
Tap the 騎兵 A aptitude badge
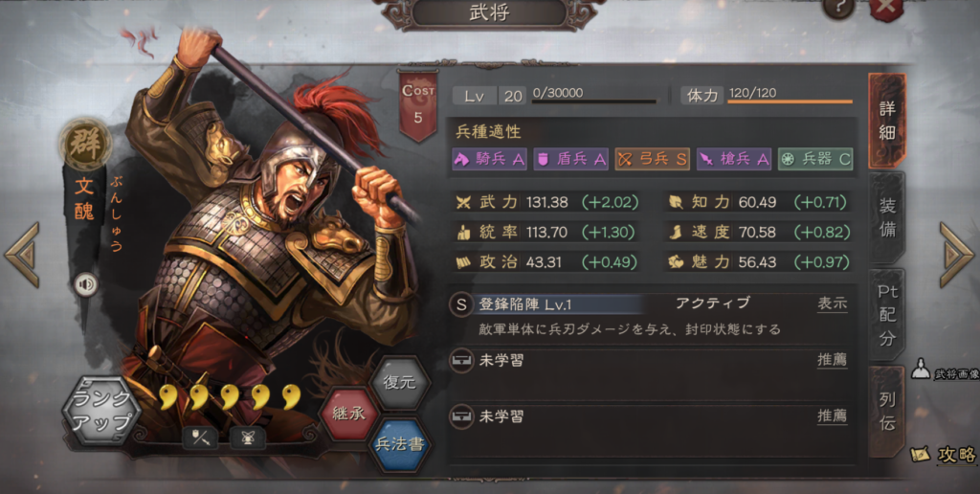point(489,159)
